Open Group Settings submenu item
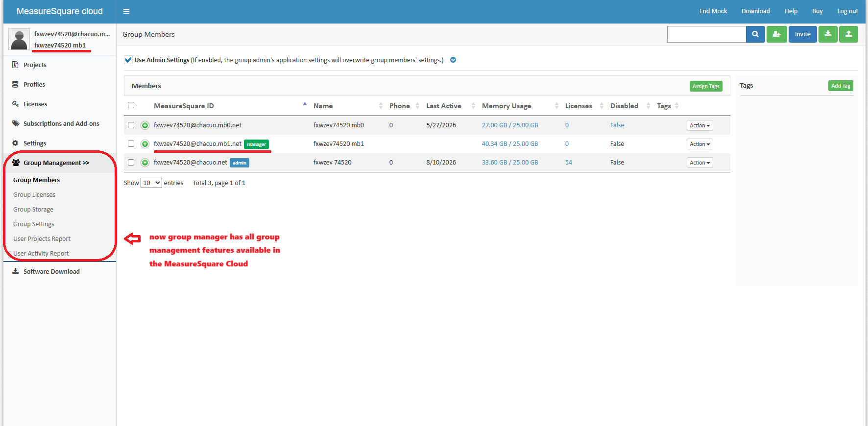Viewport: 868px width, 426px height. tap(34, 224)
